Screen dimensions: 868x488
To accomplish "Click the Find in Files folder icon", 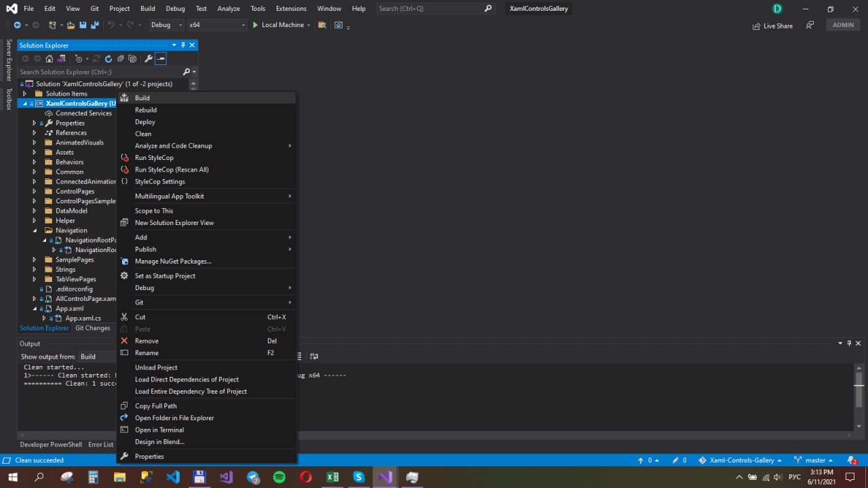I will pos(321,25).
